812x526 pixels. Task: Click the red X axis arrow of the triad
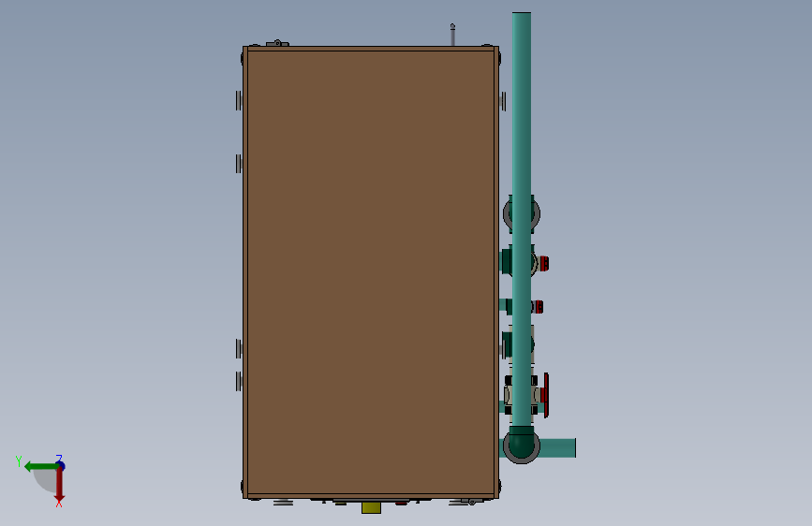click(59, 486)
